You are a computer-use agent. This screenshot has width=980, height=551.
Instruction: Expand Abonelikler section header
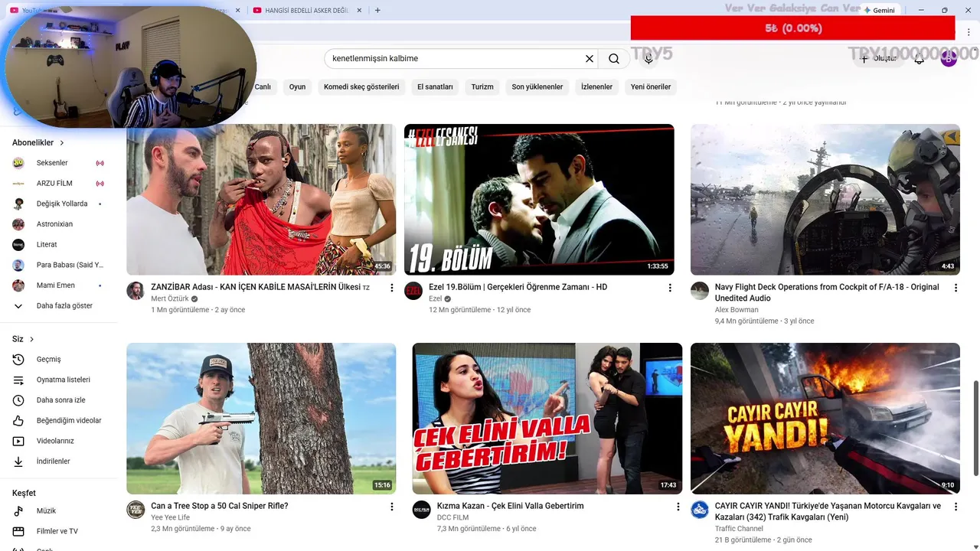pyautogui.click(x=38, y=143)
